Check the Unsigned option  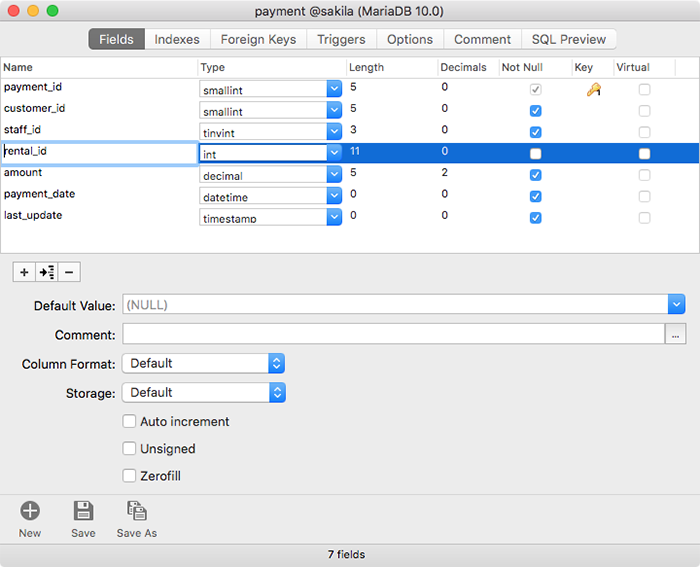(x=129, y=448)
